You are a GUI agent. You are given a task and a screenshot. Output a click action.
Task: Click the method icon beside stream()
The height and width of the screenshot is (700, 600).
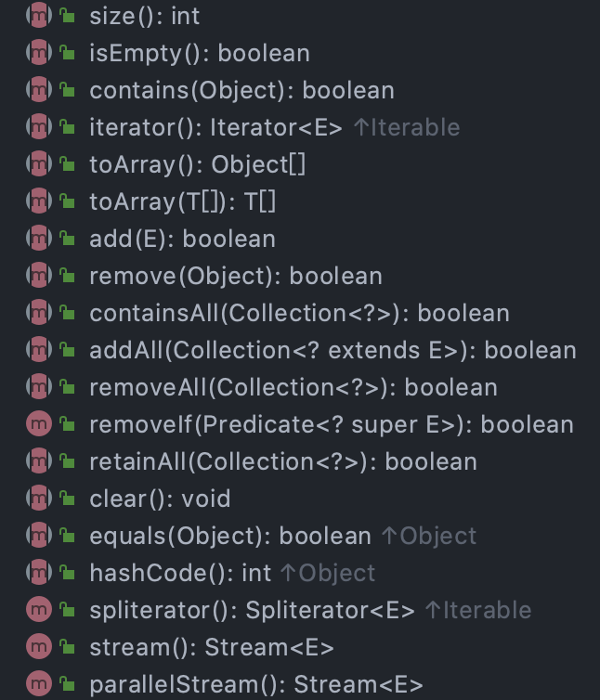38,647
